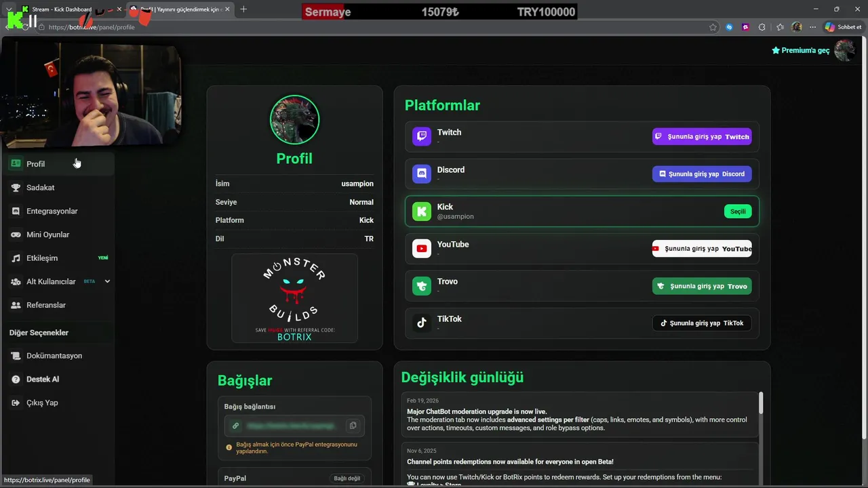Viewport: 868px width, 488px height.
Task: Open browser settings and more menu
Action: click(812, 27)
